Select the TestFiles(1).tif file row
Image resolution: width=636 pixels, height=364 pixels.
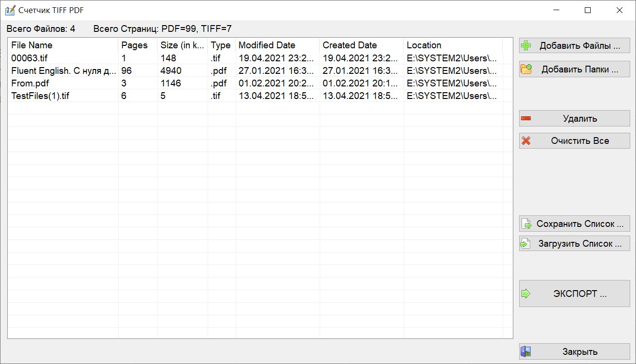[260, 96]
